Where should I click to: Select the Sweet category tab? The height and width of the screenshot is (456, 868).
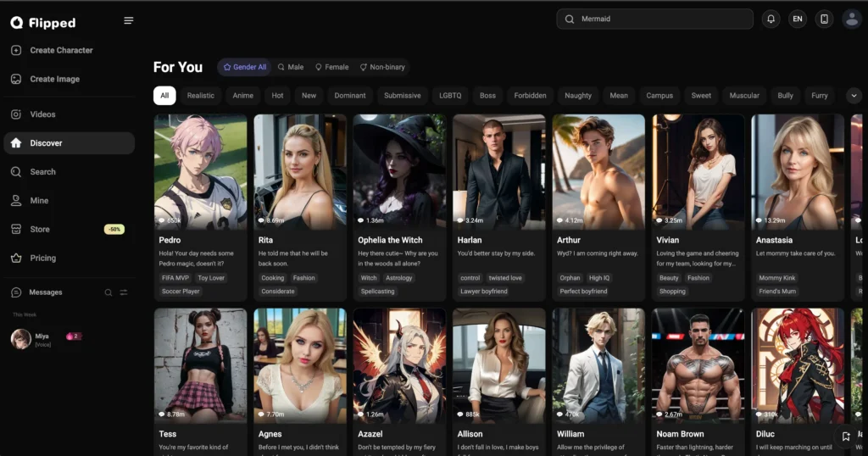click(x=701, y=95)
